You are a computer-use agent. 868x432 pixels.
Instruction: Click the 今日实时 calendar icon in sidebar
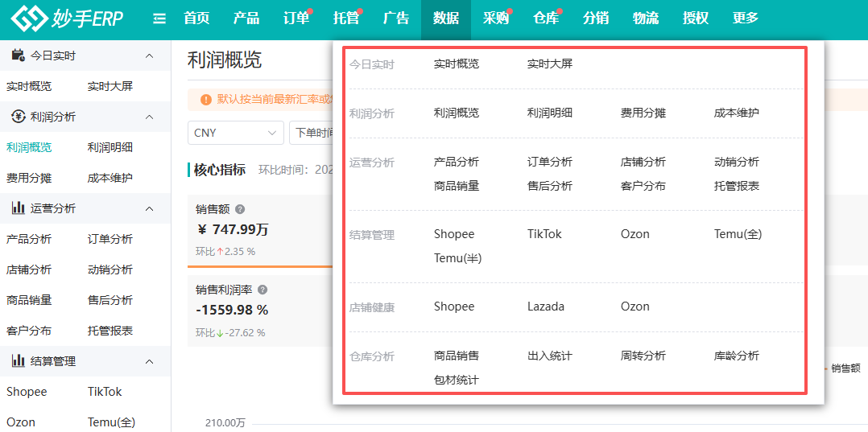pyautogui.click(x=19, y=56)
